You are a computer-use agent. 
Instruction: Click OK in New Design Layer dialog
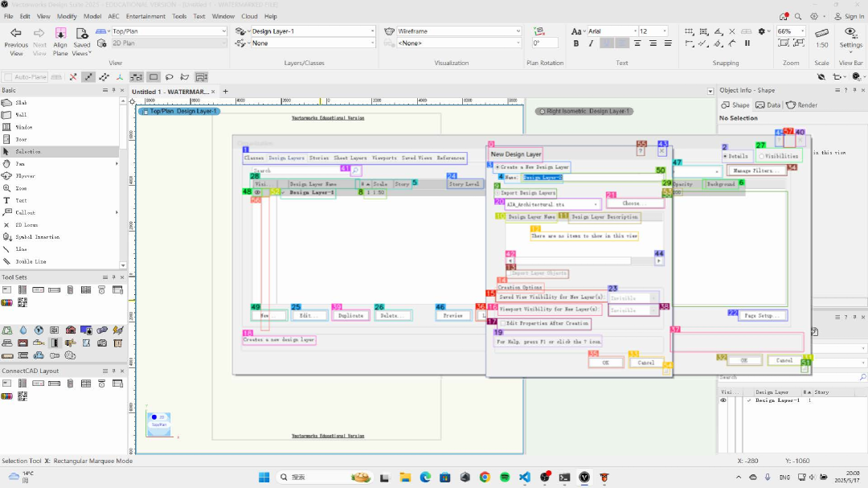[x=605, y=363]
